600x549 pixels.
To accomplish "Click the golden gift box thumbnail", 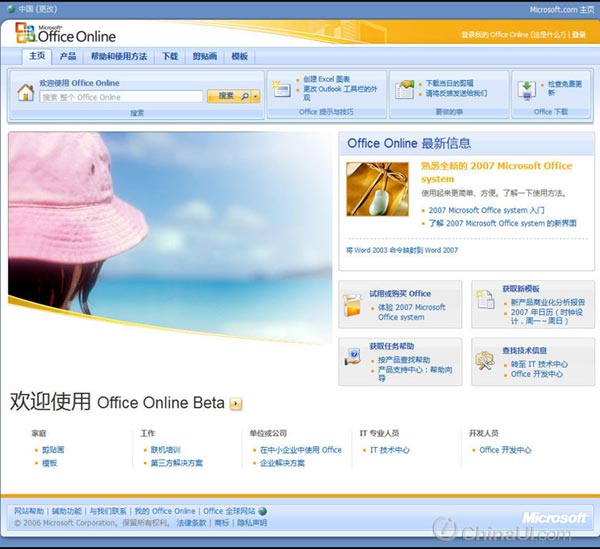I will click(377, 189).
